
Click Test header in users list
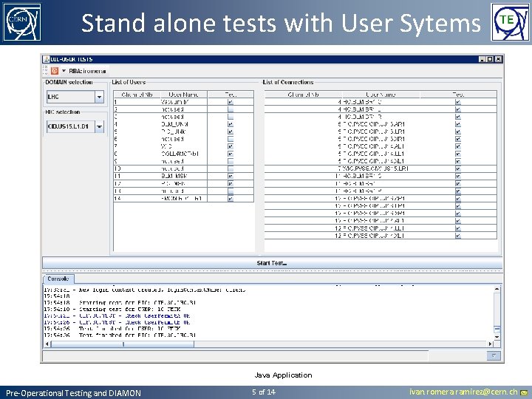[x=231, y=95]
